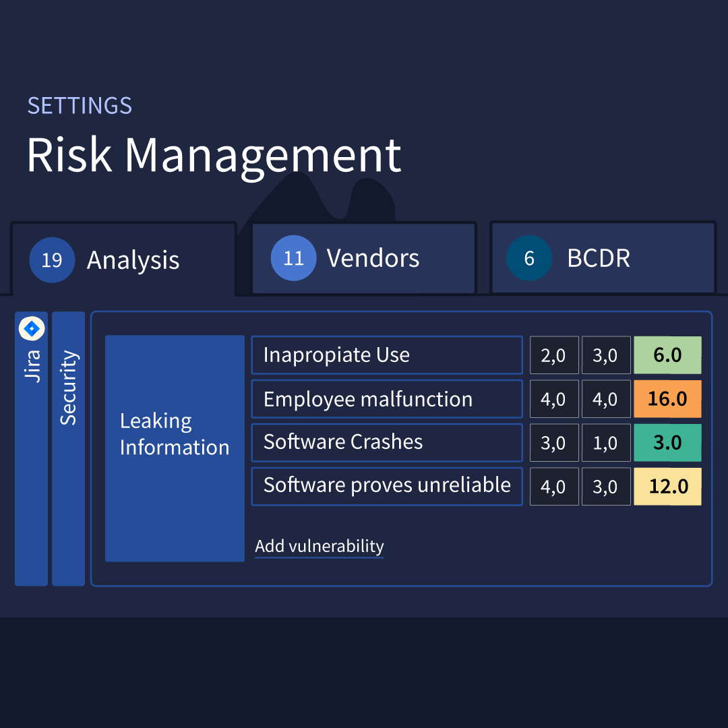Viewport: 728px width, 728px height.
Task: Select the 19 badge on Analysis tab
Action: pyautogui.click(x=52, y=260)
